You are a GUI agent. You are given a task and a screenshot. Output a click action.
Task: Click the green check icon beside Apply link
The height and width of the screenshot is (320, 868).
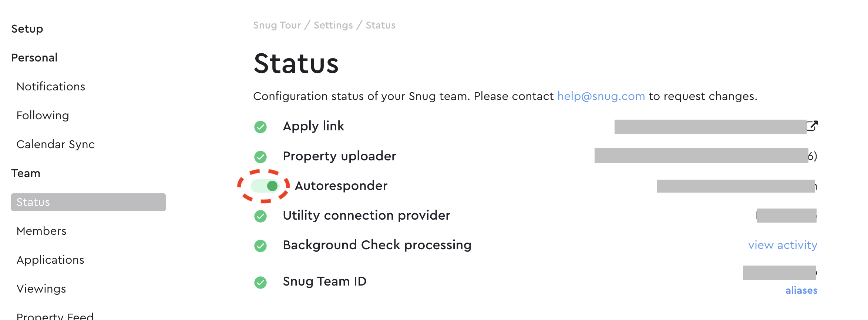tap(260, 127)
